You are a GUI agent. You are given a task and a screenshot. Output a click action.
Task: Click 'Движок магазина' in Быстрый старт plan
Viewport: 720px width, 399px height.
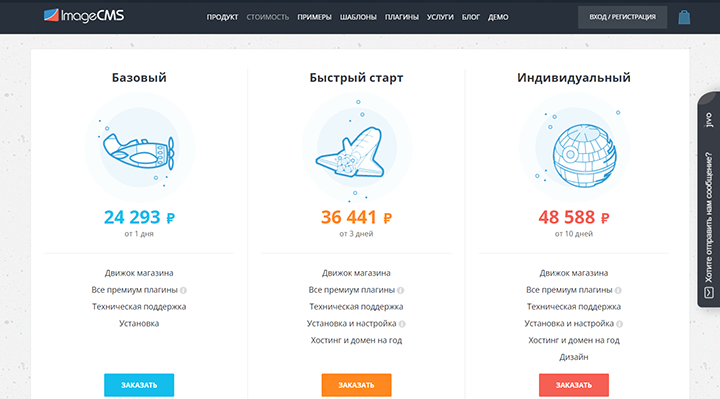[356, 273]
